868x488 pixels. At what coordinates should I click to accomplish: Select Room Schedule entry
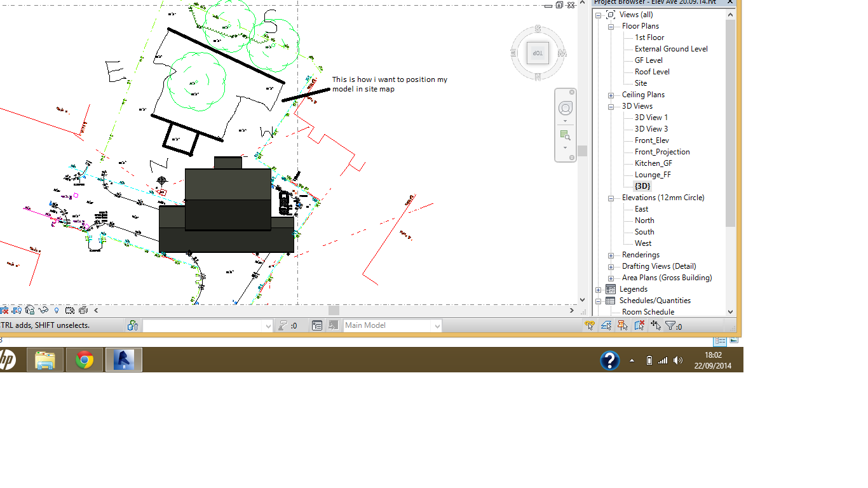click(x=648, y=312)
